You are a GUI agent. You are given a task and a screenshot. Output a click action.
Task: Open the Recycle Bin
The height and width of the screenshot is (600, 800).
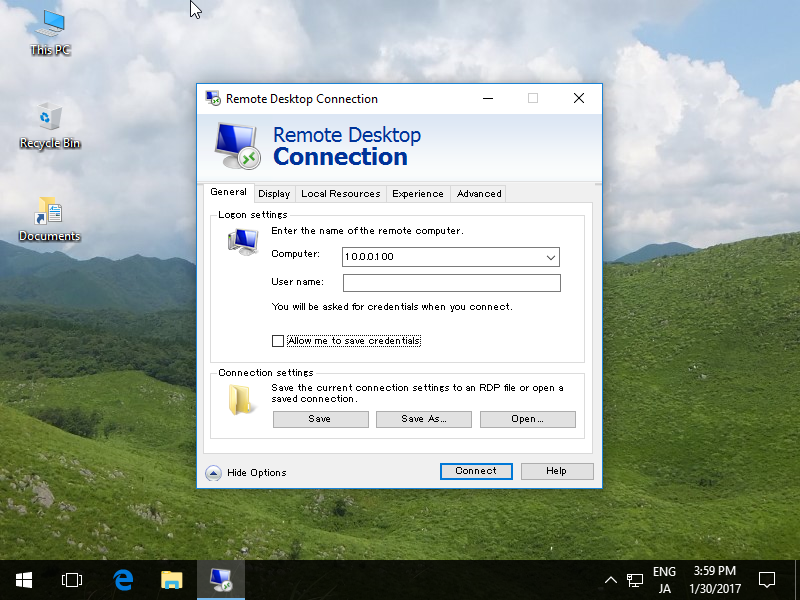(48, 120)
